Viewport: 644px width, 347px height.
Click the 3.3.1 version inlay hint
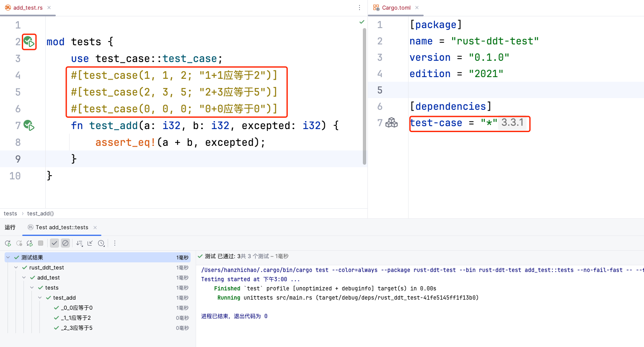pyautogui.click(x=512, y=122)
